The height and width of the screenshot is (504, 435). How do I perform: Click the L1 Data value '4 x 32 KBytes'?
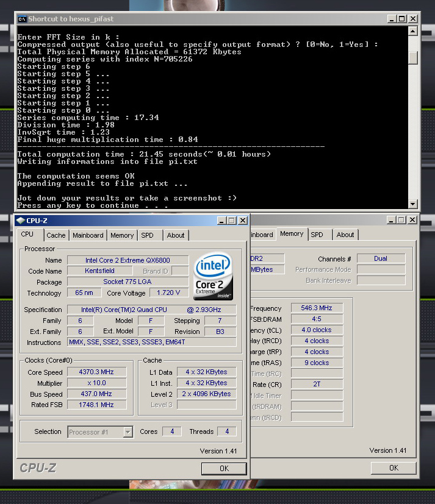(x=207, y=372)
